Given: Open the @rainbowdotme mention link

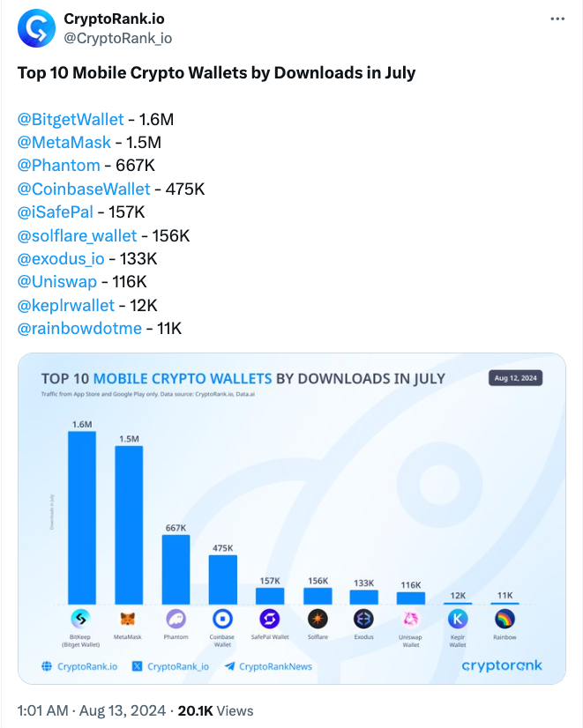Looking at the screenshot, I should 79,328.
